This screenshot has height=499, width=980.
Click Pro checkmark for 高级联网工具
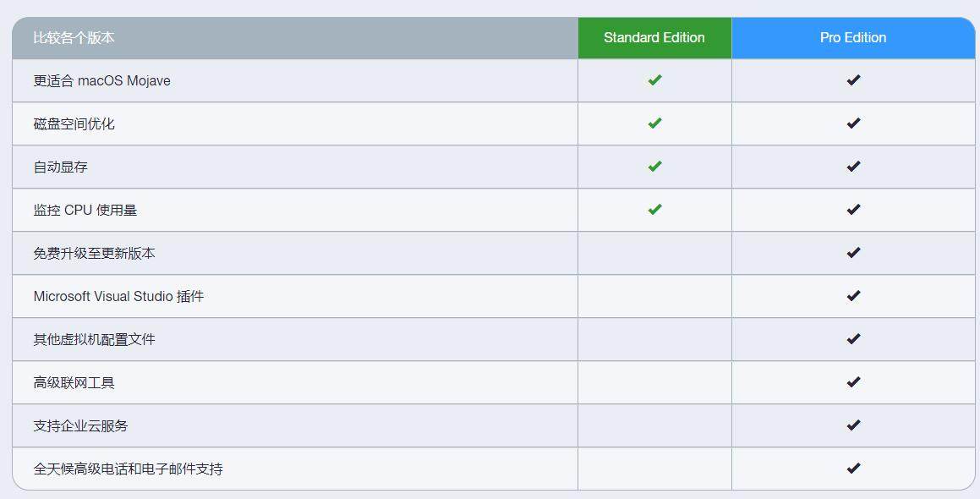pyautogui.click(x=853, y=382)
